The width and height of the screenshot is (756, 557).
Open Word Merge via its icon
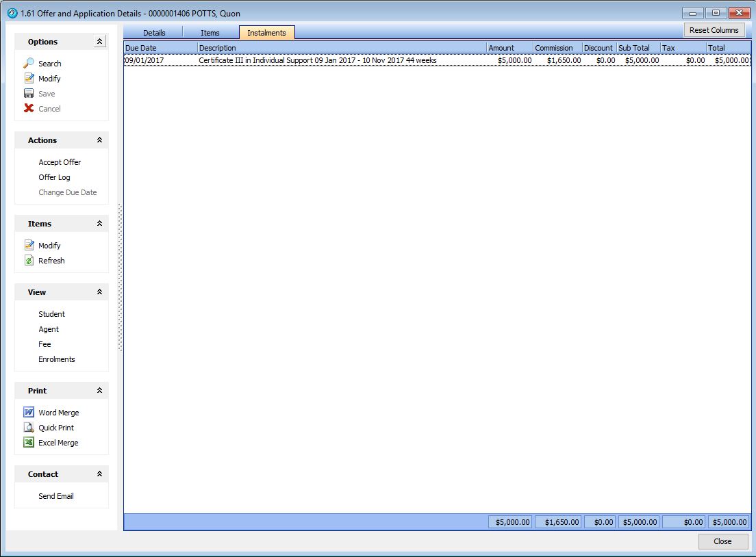point(29,413)
